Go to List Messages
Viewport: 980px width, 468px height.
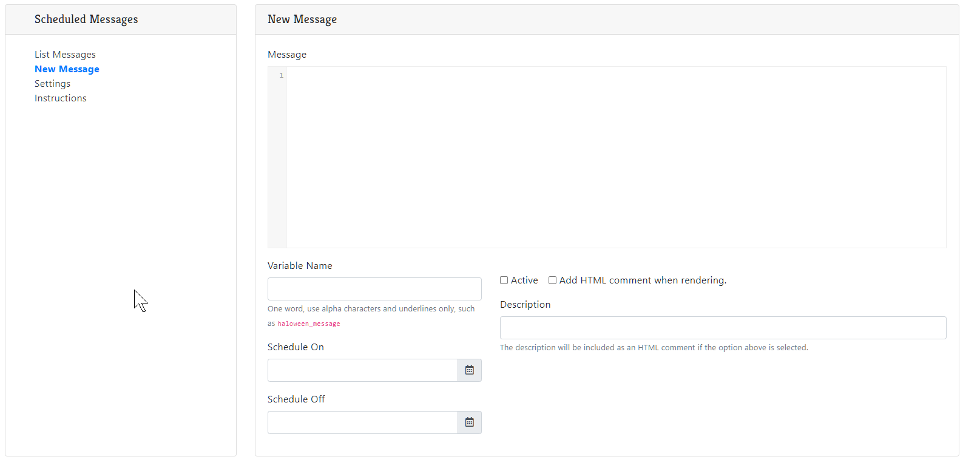click(65, 55)
